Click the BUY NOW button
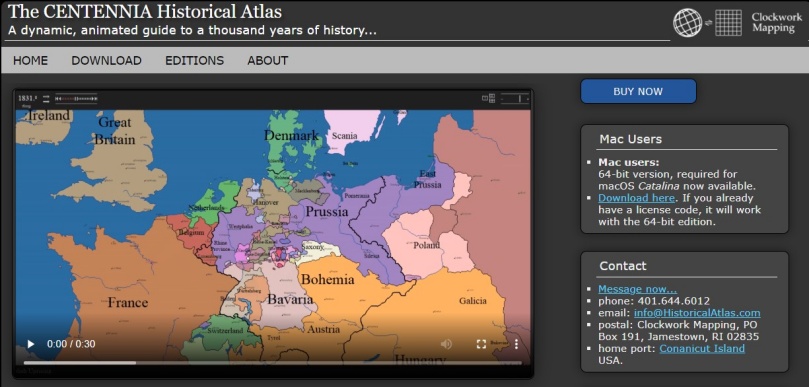 pos(638,91)
